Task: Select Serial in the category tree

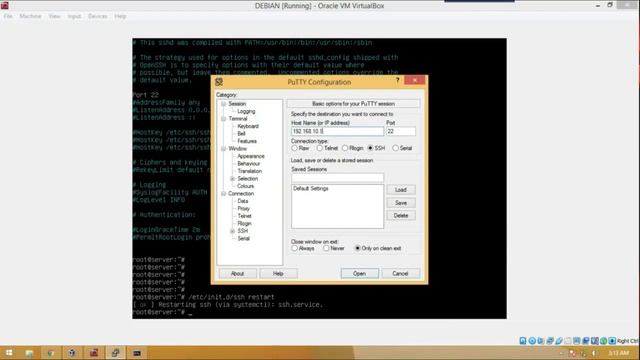Action: tap(243, 239)
